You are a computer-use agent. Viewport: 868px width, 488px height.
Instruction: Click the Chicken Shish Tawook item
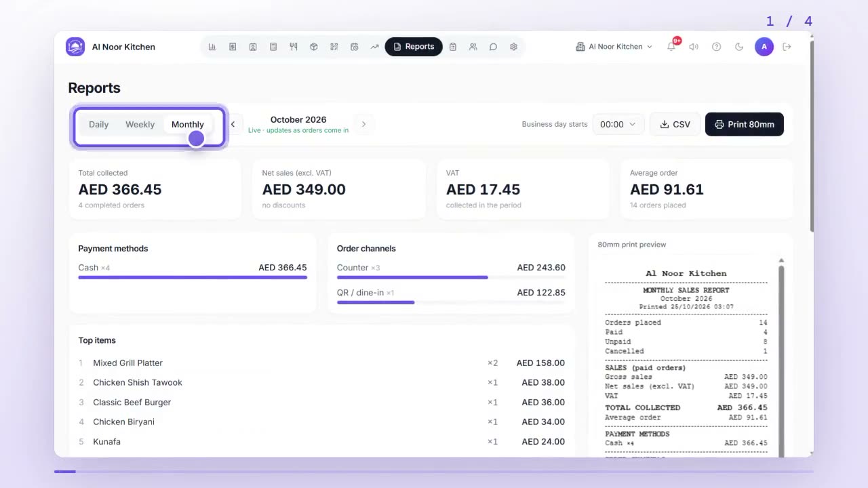click(x=138, y=383)
